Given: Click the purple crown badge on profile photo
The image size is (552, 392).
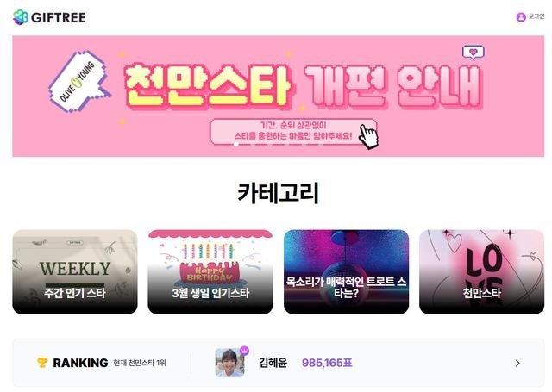Looking at the screenshot, I should point(244,351).
